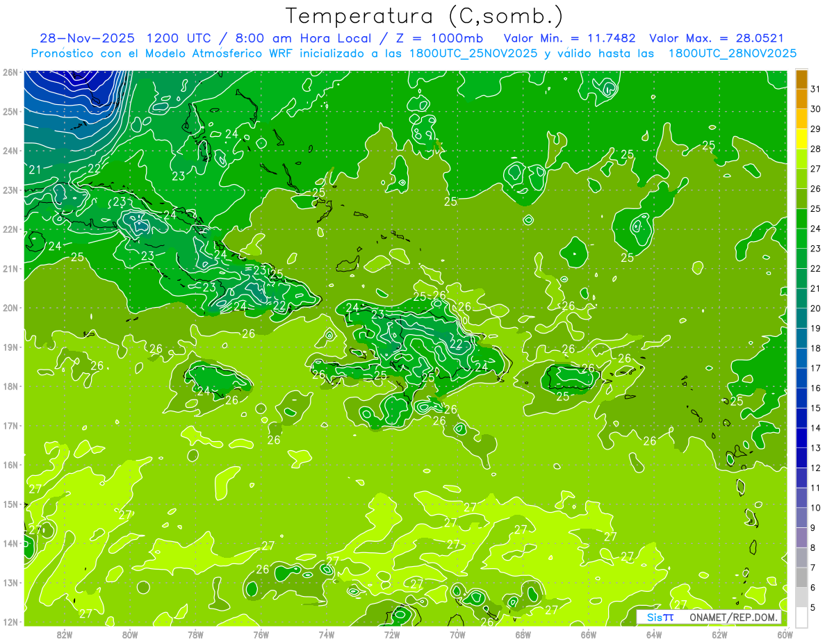Click the '78W' longitude axis label

[x=195, y=634]
